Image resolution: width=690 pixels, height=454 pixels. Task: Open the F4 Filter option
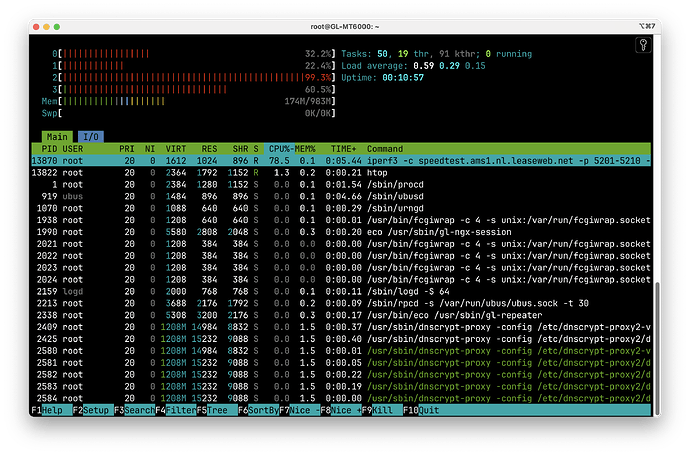pos(176,410)
